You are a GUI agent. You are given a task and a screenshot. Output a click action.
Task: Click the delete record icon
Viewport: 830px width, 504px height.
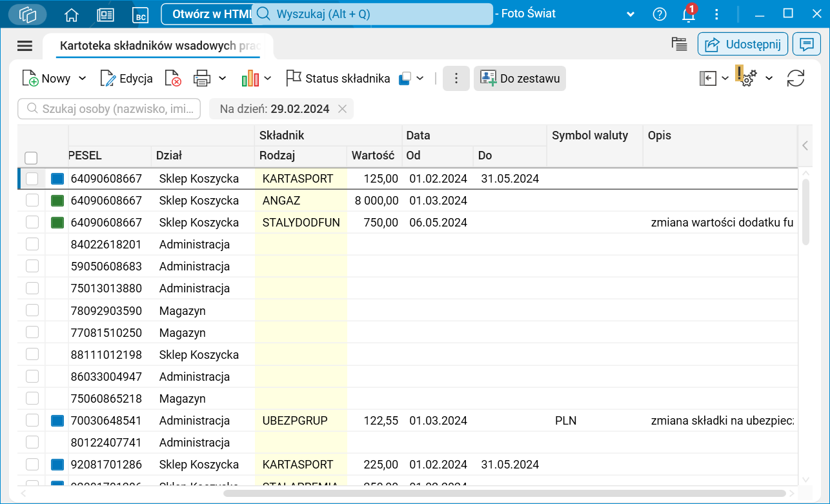point(172,79)
